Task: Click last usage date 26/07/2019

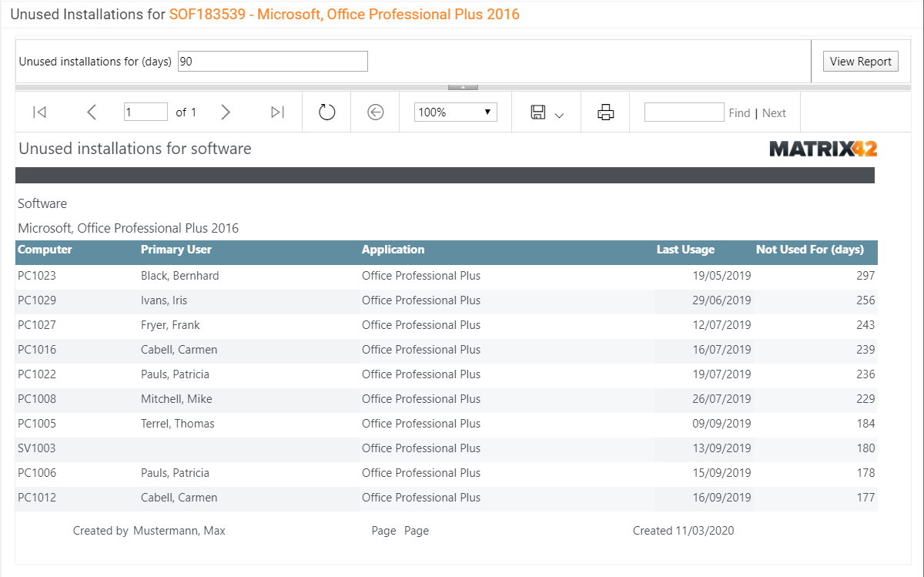Action: [x=721, y=399]
